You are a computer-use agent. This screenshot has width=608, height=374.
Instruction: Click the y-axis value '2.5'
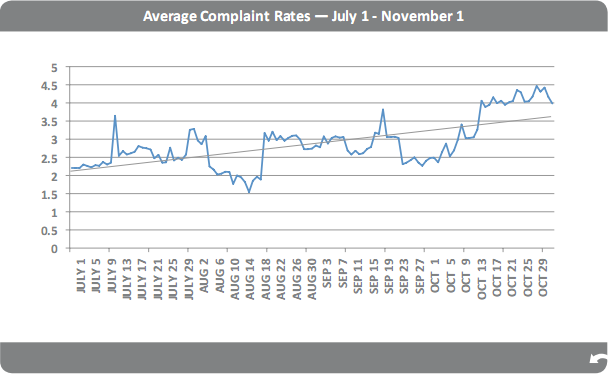pyautogui.click(x=49, y=159)
